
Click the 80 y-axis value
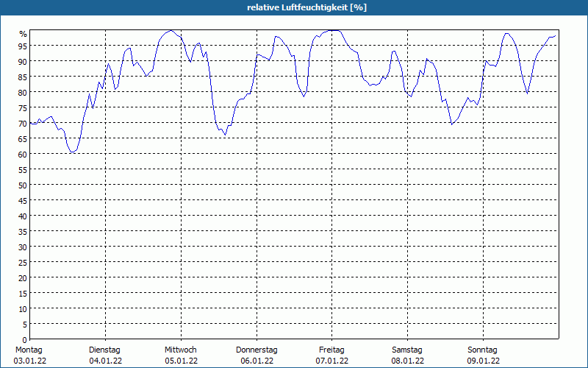pyautogui.click(x=23, y=93)
